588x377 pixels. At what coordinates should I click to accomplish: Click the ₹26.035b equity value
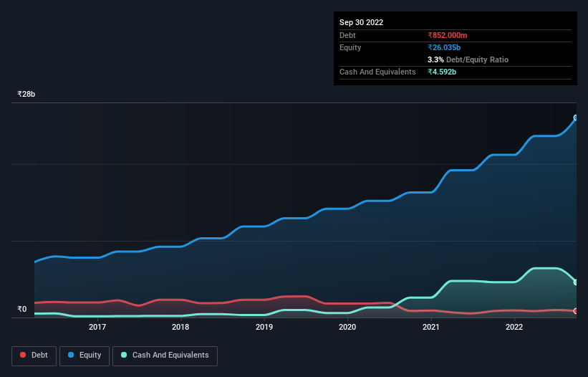tap(444, 47)
